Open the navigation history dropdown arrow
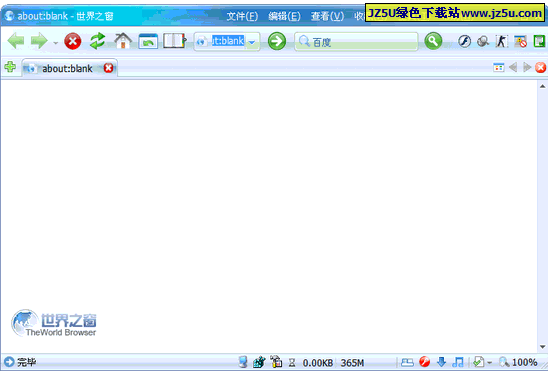This screenshot has height=372, width=548. point(56,43)
